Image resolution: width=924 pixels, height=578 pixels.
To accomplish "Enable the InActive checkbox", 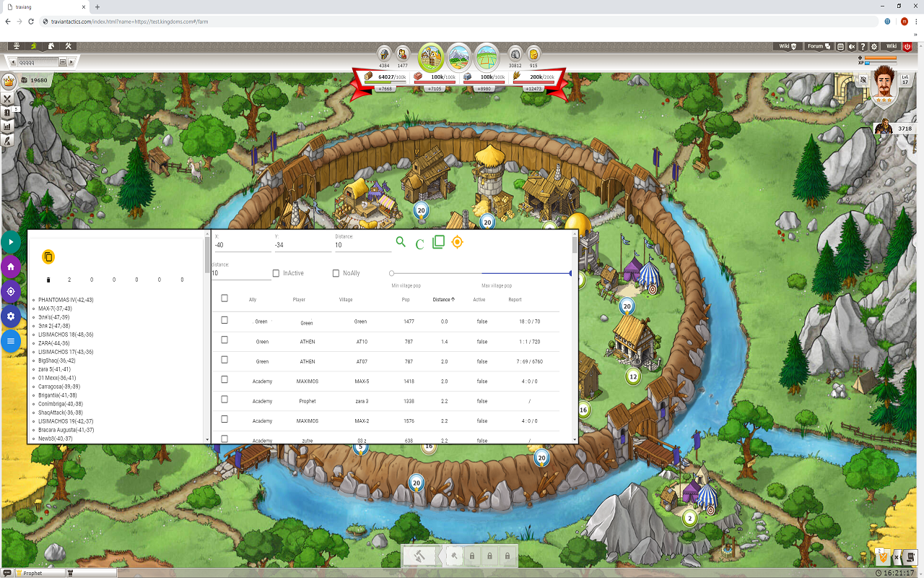I will [x=276, y=273].
